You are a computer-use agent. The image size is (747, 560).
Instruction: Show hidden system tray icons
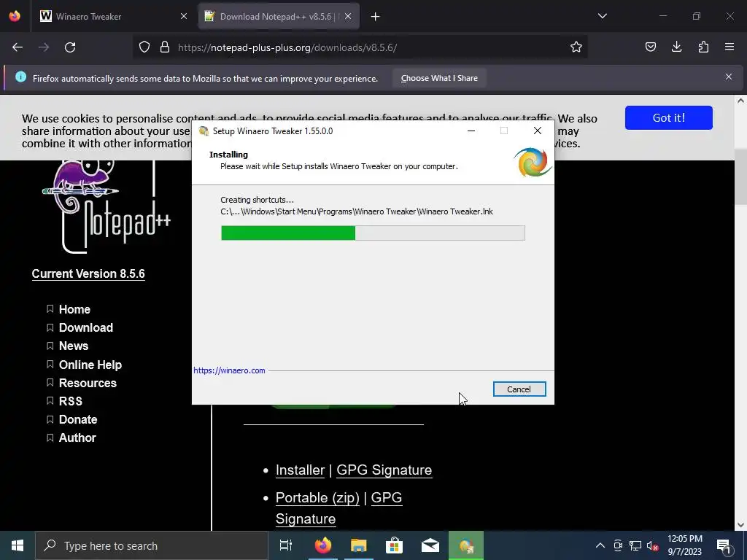(600, 545)
